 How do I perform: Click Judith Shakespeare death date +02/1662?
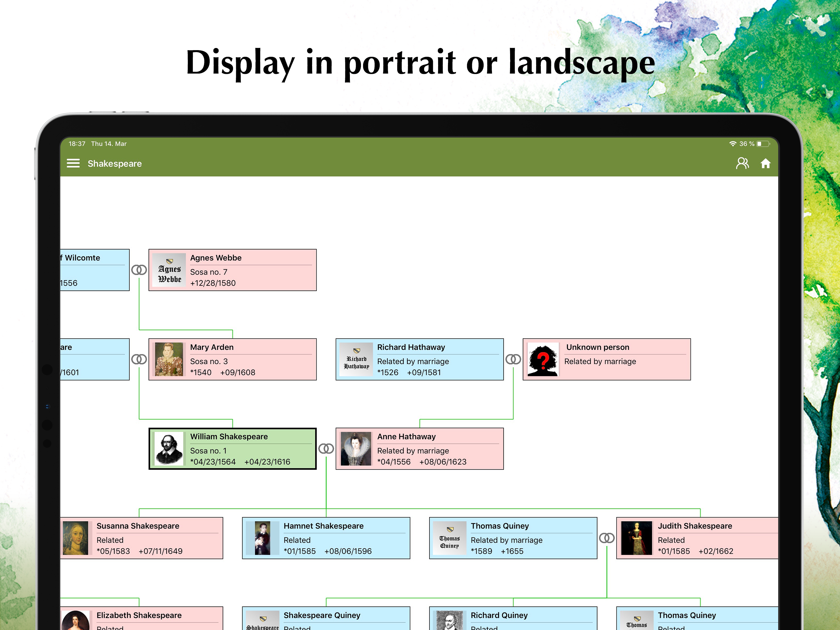(x=716, y=551)
